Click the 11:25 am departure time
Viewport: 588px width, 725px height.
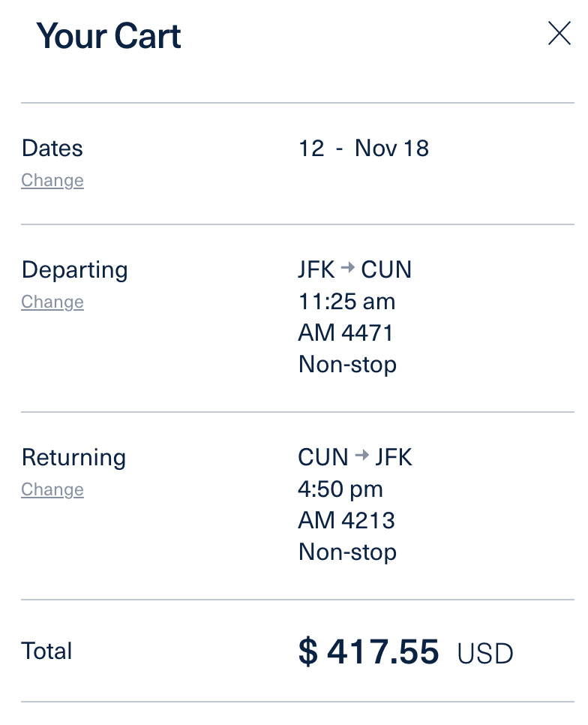346,302
